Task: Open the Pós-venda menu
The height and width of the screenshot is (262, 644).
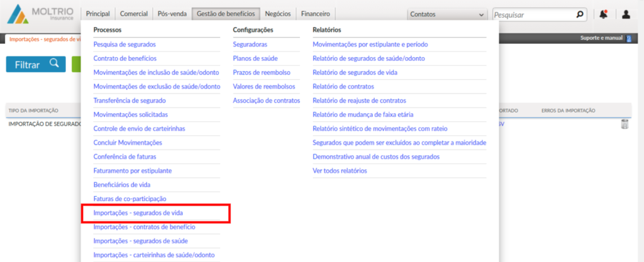Action: 172,13
